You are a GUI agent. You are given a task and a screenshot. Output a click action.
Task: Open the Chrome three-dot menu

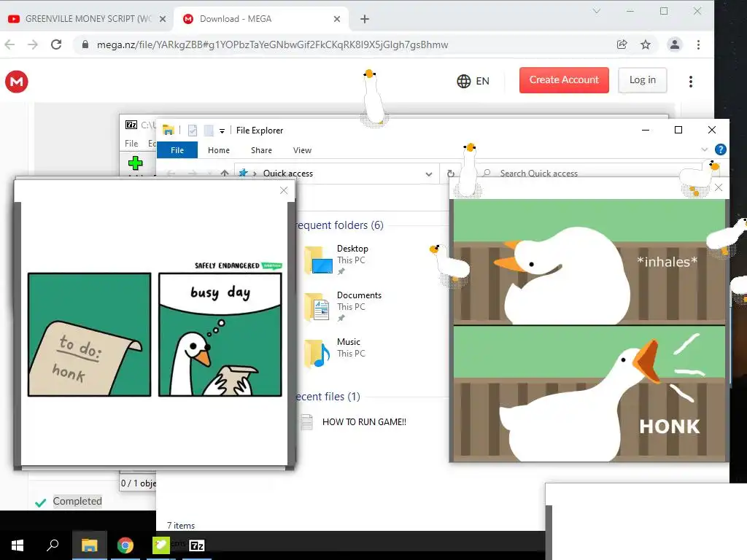(698, 44)
